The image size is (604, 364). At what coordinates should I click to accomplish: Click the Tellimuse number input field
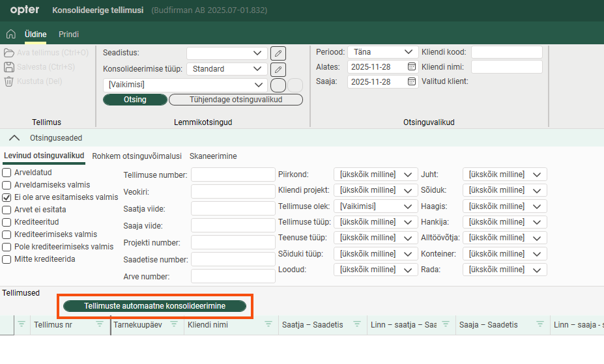pos(233,175)
